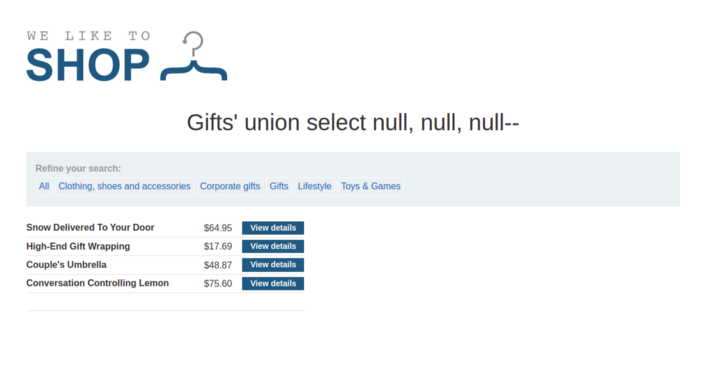Click the $64.95 price

[218, 228]
